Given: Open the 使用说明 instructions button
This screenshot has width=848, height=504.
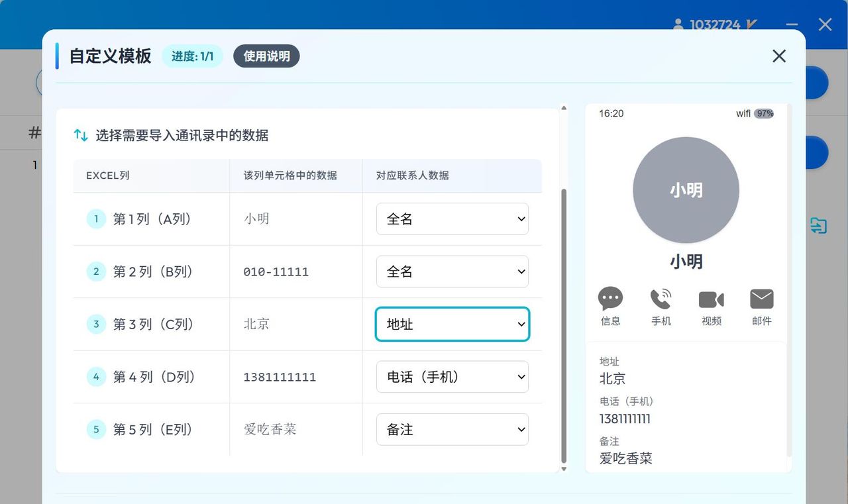Looking at the screenshot, I should click(x=266, y=56).
